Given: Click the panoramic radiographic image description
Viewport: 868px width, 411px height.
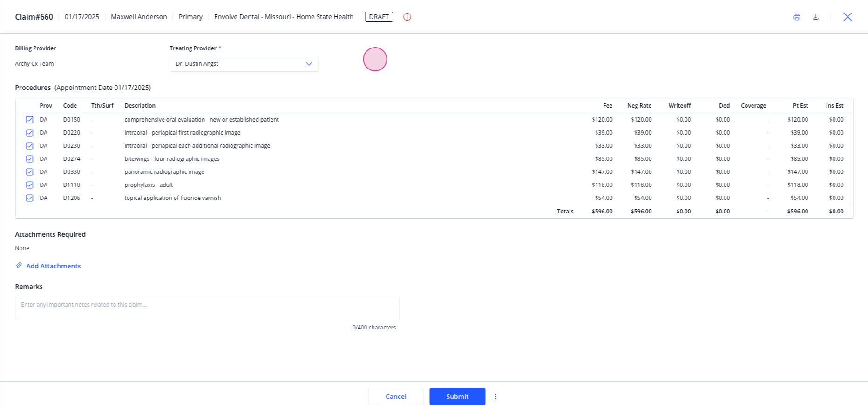Looking at the screenshot, I should [x=164, y=172].
